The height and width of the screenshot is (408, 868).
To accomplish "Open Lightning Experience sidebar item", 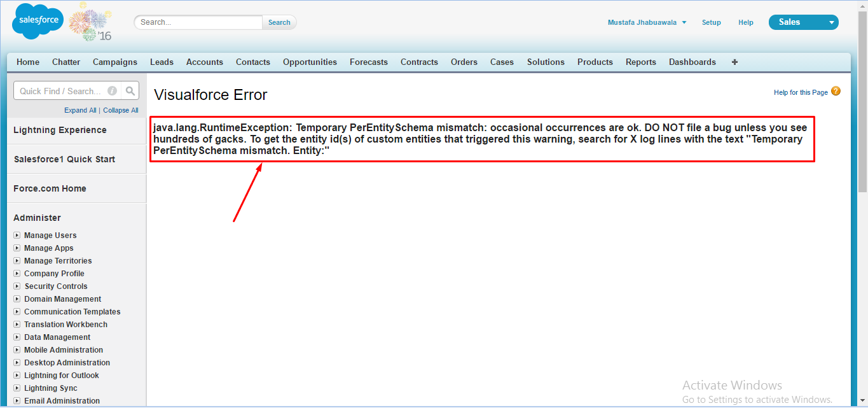I will [x=60, y=130].
